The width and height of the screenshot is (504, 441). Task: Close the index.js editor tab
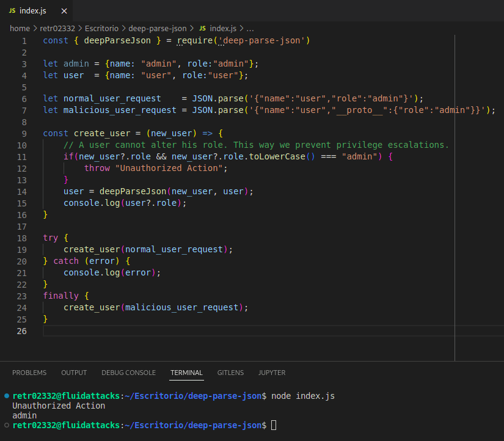pyautogui.click(x=64, y=11)
